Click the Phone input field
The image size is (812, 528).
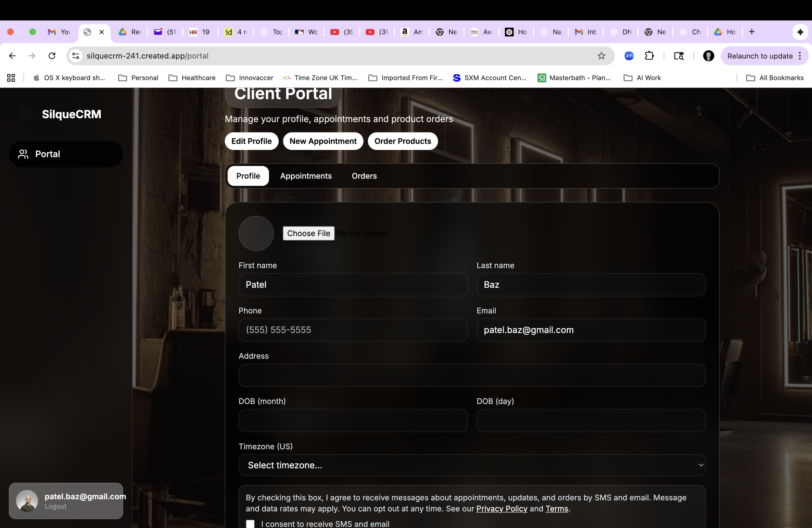353,330
